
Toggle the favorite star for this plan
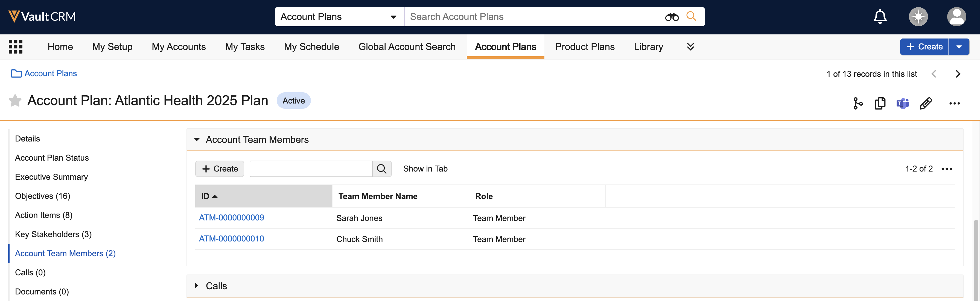click(15, 101)
